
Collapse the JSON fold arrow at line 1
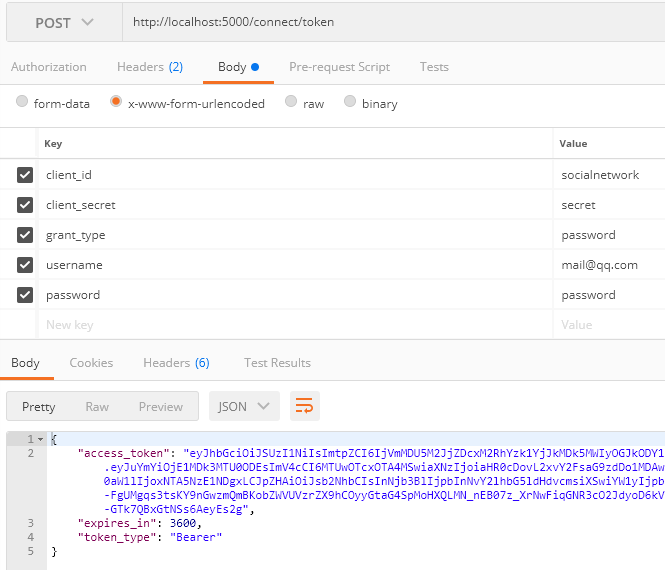coord(41,439)
